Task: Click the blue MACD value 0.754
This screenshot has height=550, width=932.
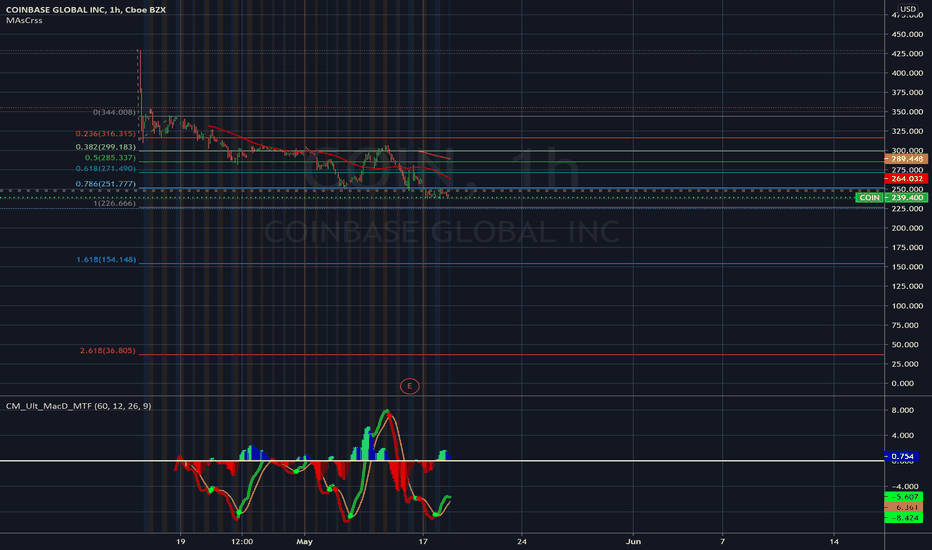Action: pyautogui.click(x=902, y=457)
